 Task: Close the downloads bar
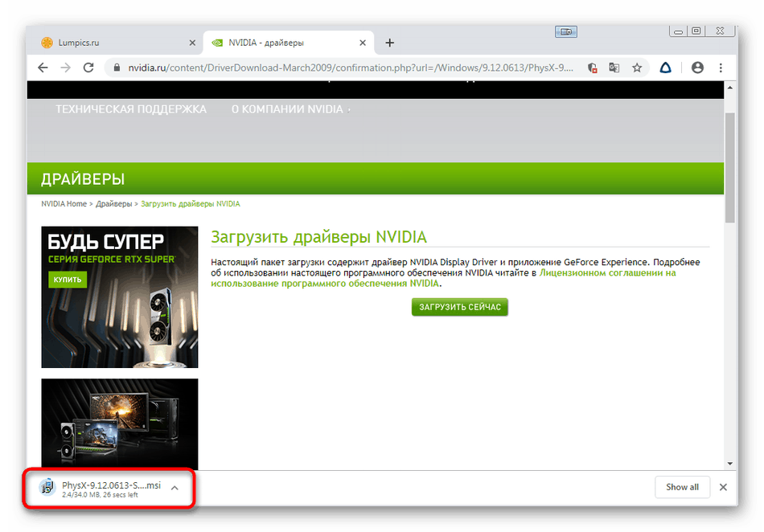[x=723, y=487]
